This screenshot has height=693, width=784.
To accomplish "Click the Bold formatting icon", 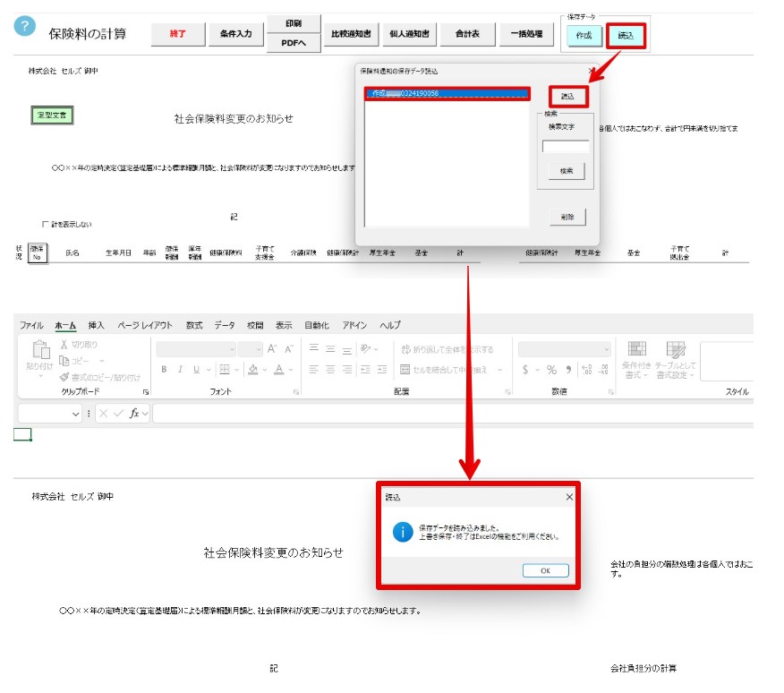I will pos(164,369).
